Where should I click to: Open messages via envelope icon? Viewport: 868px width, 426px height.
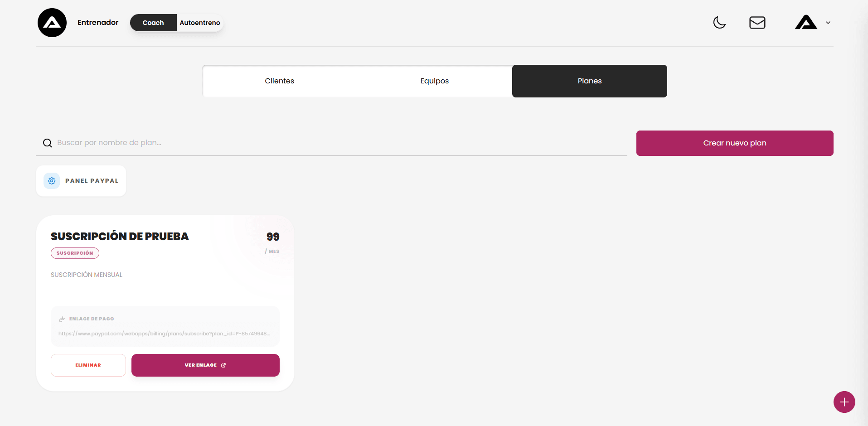click(757, 23)
